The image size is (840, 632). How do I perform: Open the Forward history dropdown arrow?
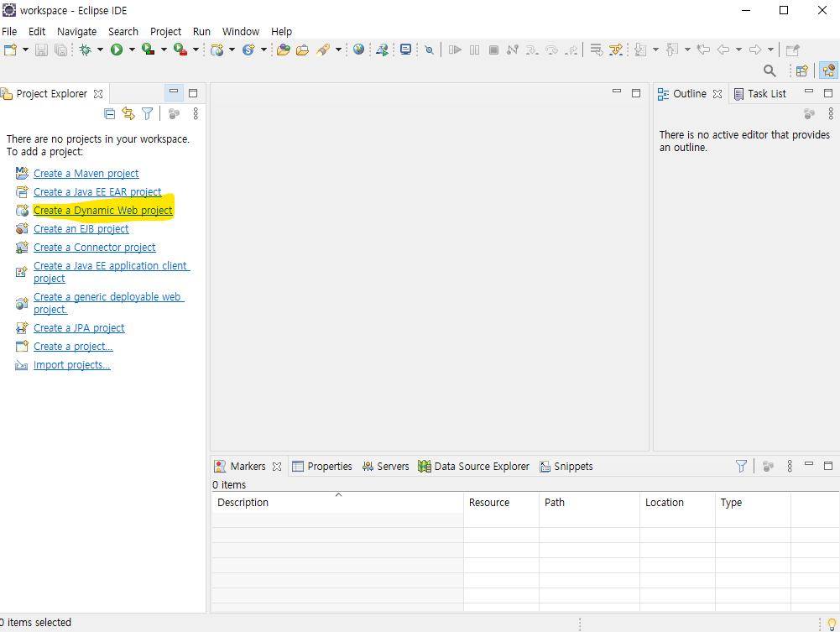771,50
